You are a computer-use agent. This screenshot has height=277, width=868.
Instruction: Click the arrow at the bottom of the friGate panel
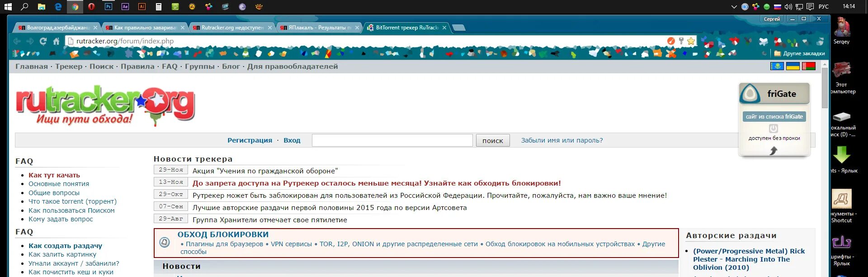774,151
